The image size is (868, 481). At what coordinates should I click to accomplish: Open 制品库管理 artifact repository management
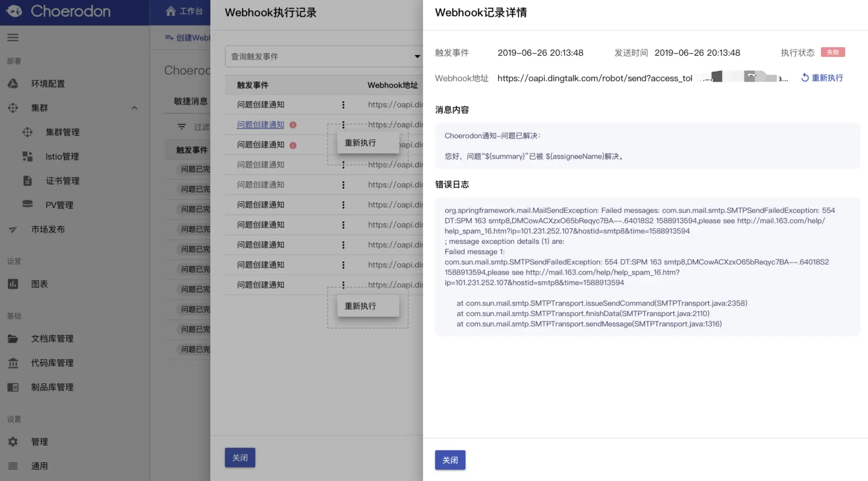pos(52,387)
